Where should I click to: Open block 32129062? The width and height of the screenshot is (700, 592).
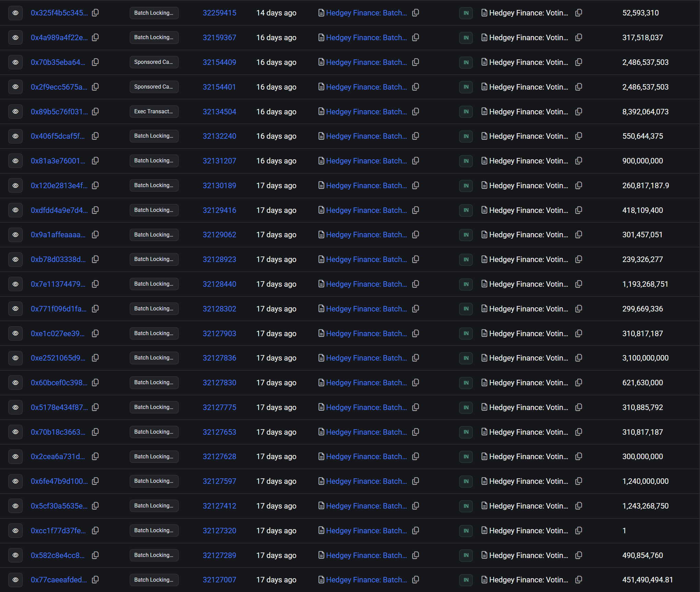coord(220,235)
